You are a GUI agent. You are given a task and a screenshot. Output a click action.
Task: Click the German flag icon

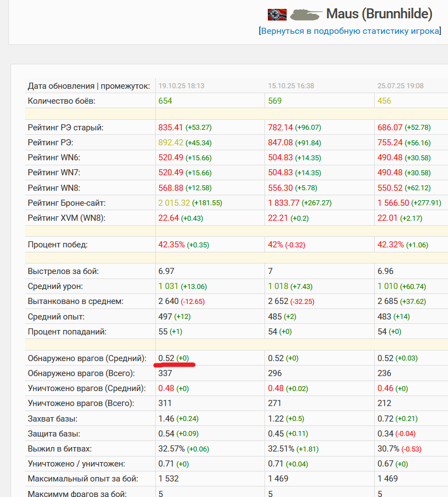point(277,14)
